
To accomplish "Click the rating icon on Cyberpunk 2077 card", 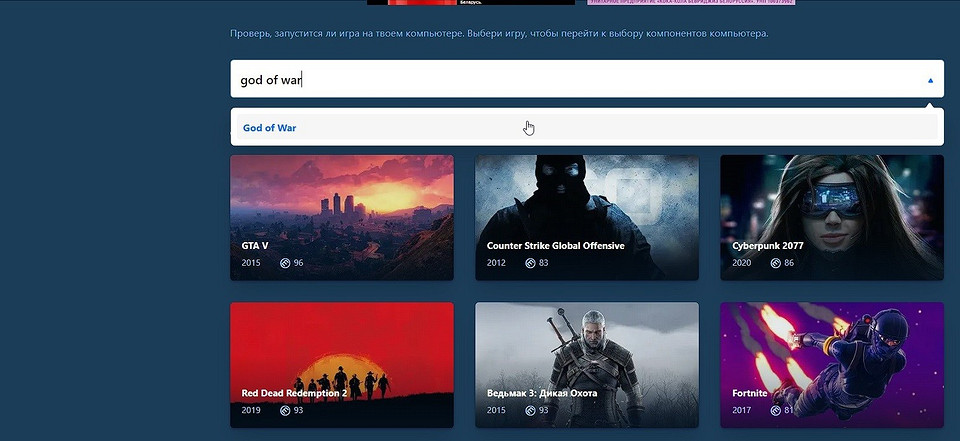I will (775, 263).
